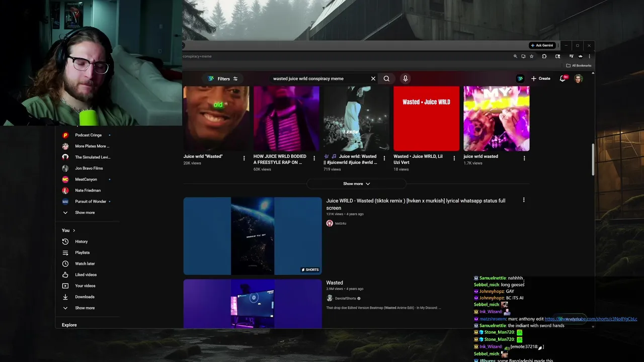This screenshot has height=362, width=644.
Task: Open All Bookmarks folder
Action: 579,65
